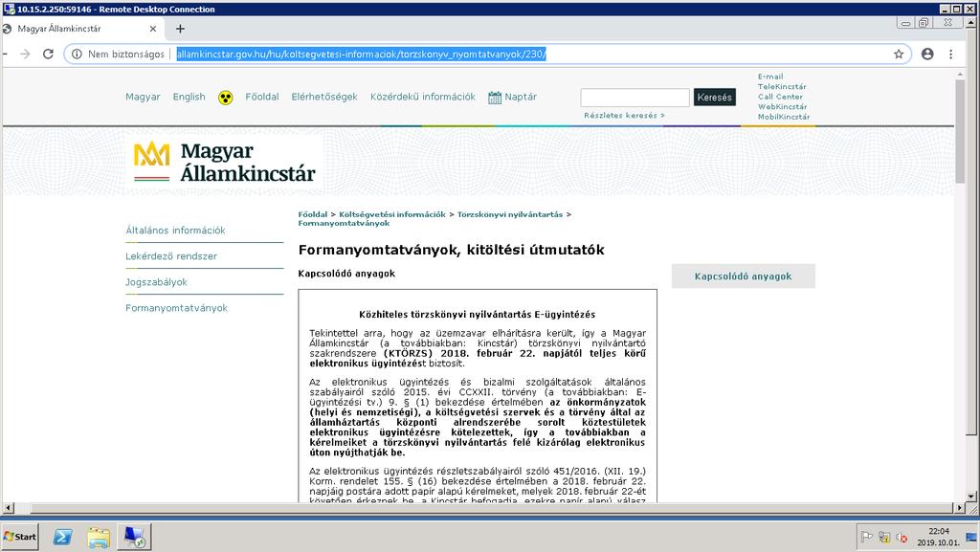
Task: Open a new browser tab
Action: click(x=180, y=29)
